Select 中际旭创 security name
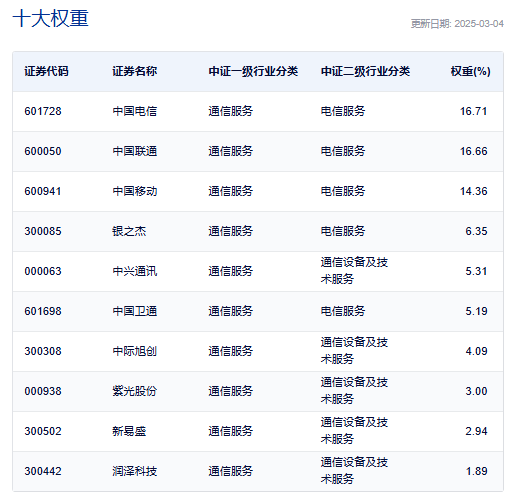 point(135,351)
